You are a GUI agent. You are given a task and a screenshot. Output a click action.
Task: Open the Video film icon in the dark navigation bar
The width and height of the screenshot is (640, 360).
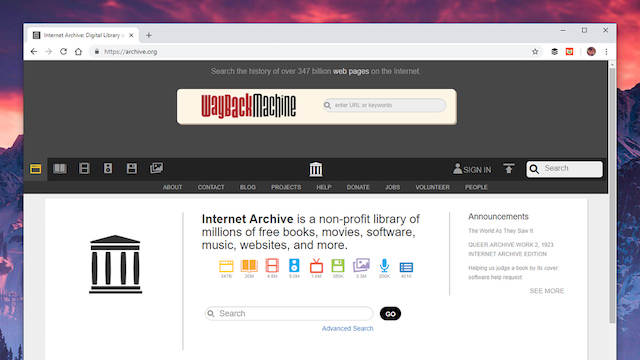(x=84, y=168)
